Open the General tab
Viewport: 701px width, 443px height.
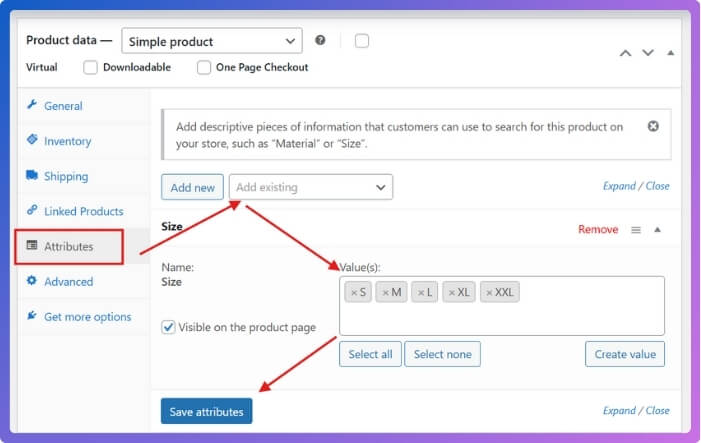(x=63, y=106)
